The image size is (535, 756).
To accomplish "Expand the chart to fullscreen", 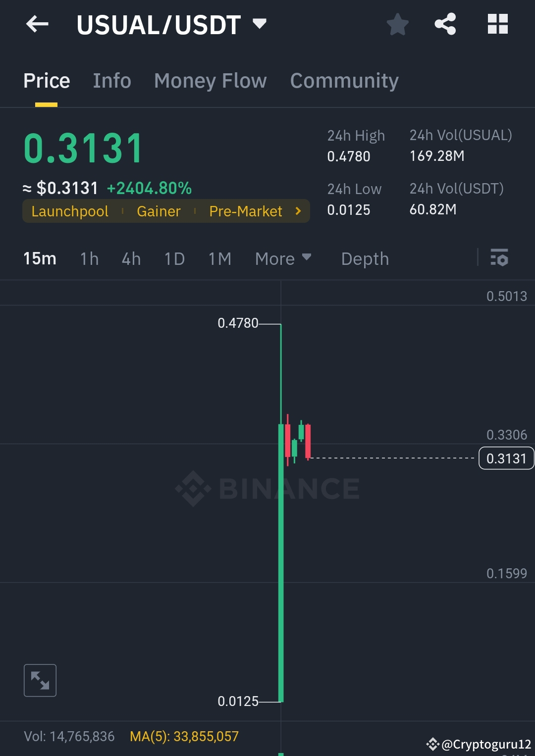I will click(40, 680).
